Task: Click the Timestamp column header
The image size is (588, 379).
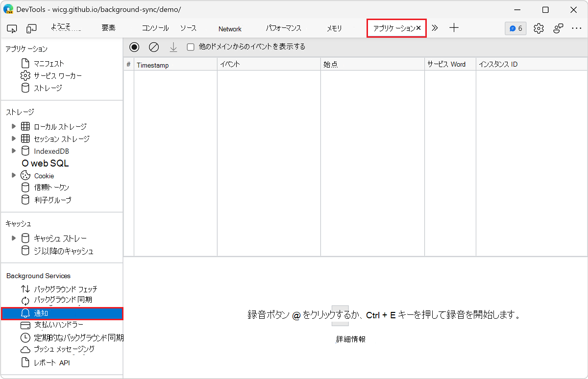Action: coord(153,64)
